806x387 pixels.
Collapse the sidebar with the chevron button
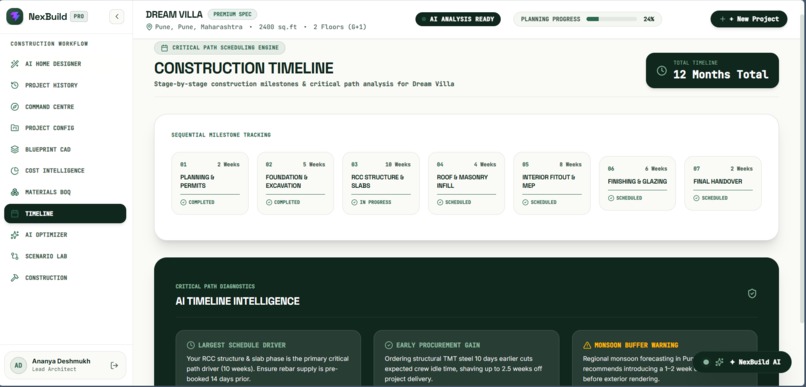117,16
